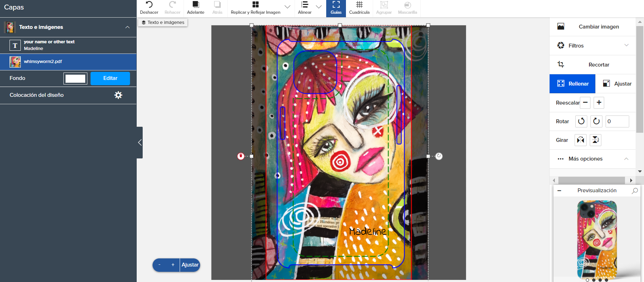Click the Previsualización magnifier icon
This screenshot has height=282, width=644.
[x=635, y=190]
